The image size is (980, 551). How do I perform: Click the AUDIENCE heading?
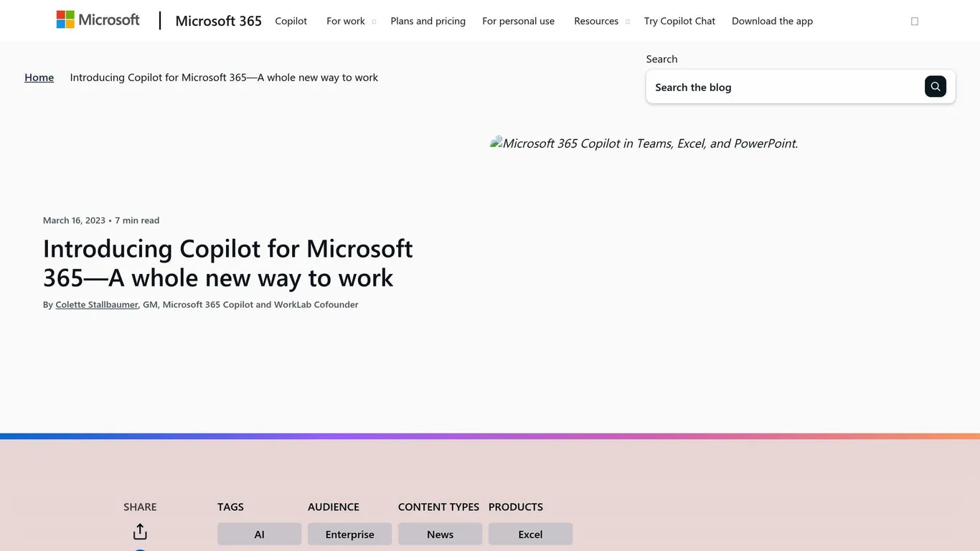coord(334,507)
